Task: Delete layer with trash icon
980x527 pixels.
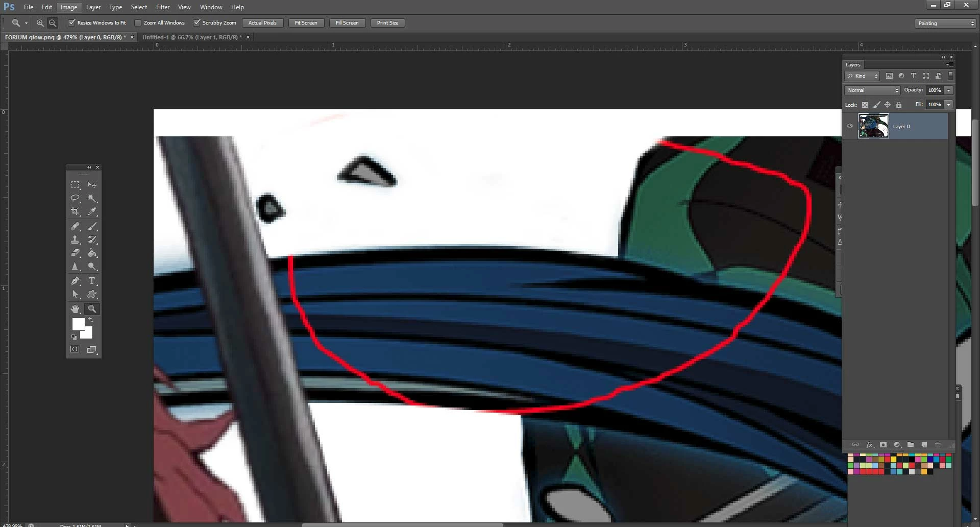Action: click(x=938, y=445)
